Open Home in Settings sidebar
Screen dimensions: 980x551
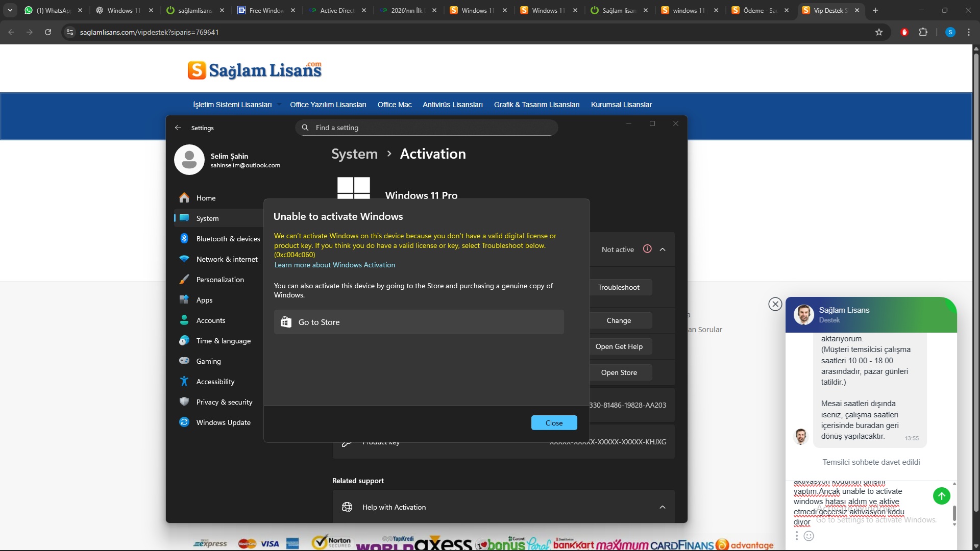219,198
